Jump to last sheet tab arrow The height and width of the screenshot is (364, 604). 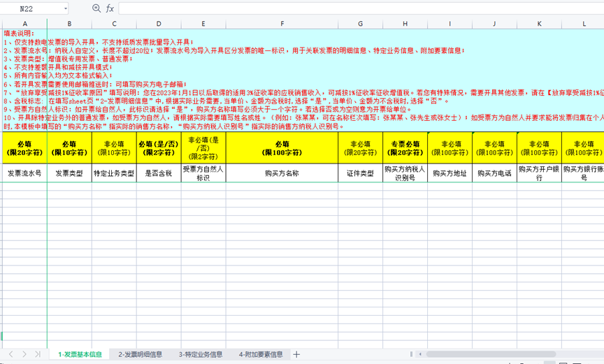coord(37,354)
